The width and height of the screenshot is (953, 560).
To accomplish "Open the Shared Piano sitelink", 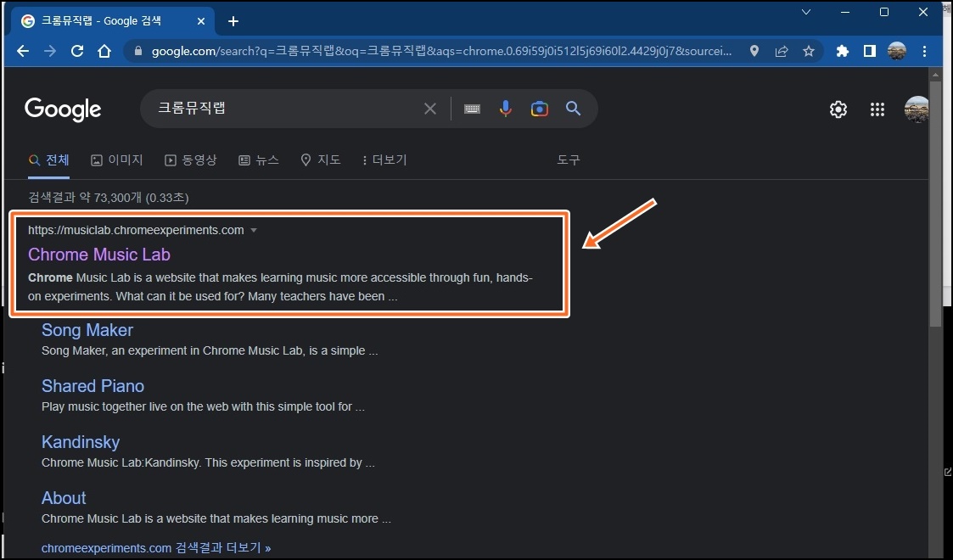I will tap(92, 386).
